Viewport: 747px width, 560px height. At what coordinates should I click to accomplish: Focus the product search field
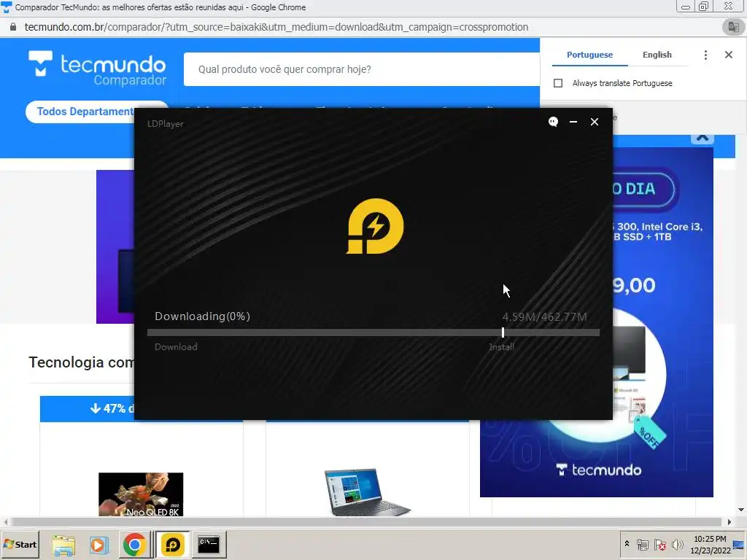coord(362,69)
